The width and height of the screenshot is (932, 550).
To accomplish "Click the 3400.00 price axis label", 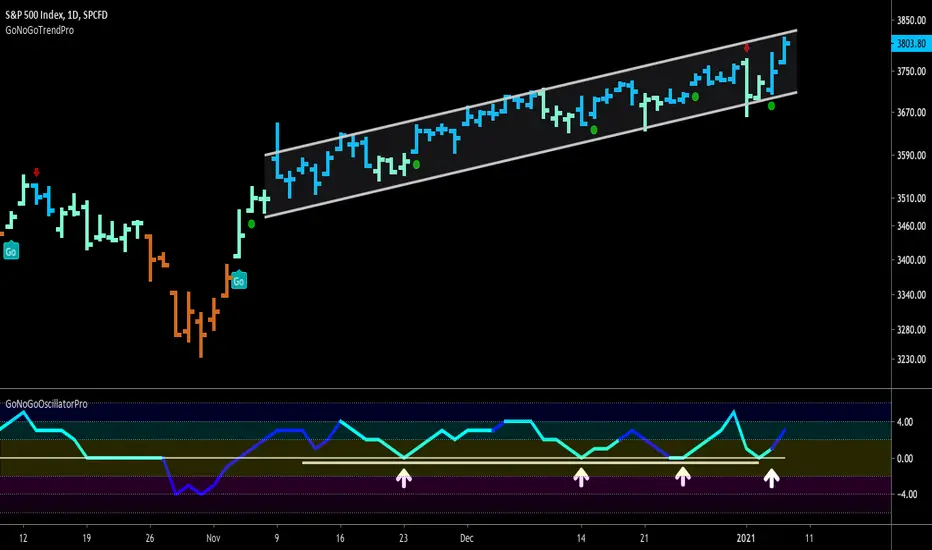I will [911, 260].
